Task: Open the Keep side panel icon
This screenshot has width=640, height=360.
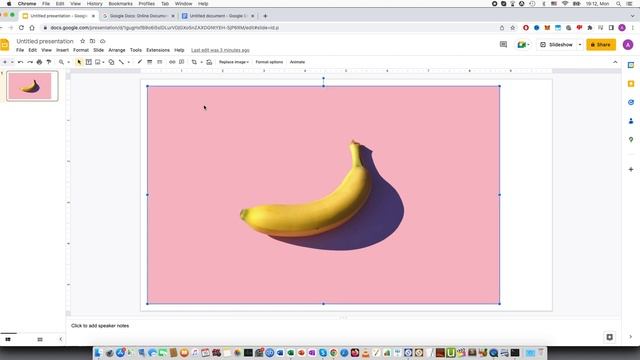Action: pos(631,84)
